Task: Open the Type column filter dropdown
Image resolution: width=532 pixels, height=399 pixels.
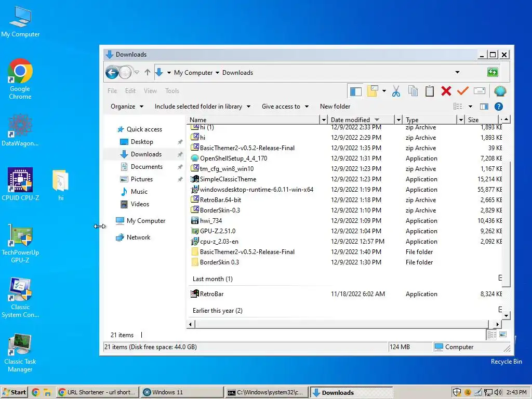Action: [461, 120]
